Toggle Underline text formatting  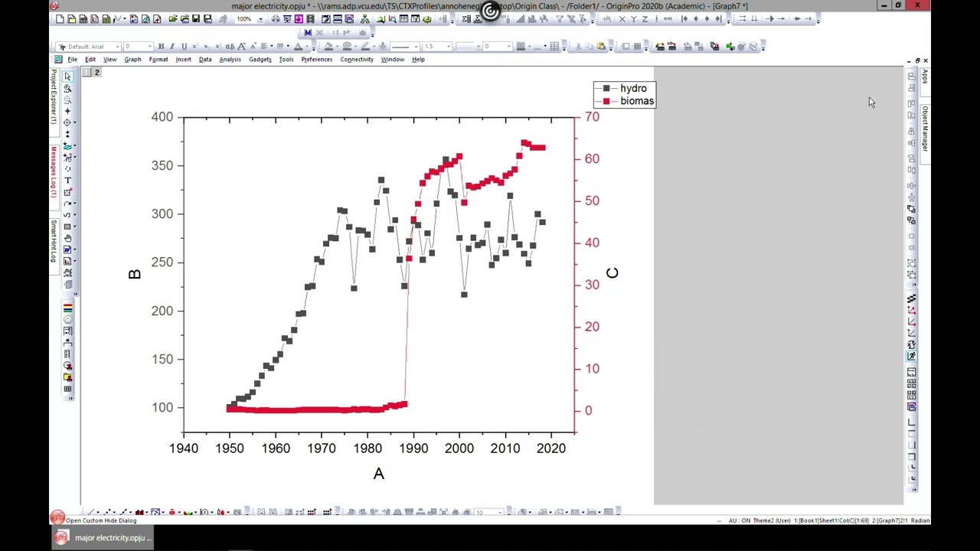[x=184, y=47]
